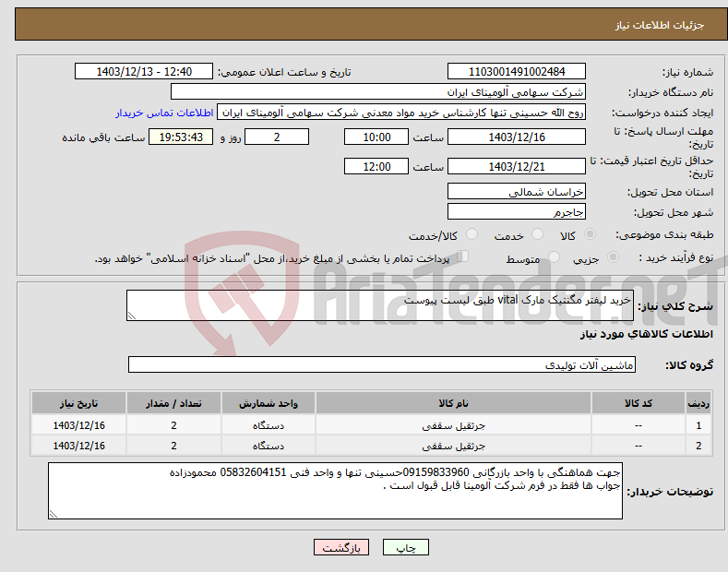Click the validity date 1403/12/21 field

517,166
